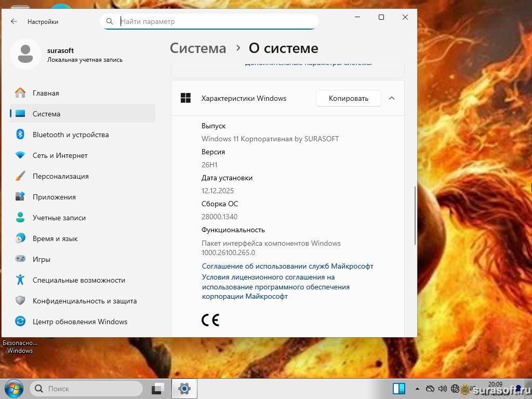
Task: Click Копировать to copy Windows specs
Action: tap(348, 98)
